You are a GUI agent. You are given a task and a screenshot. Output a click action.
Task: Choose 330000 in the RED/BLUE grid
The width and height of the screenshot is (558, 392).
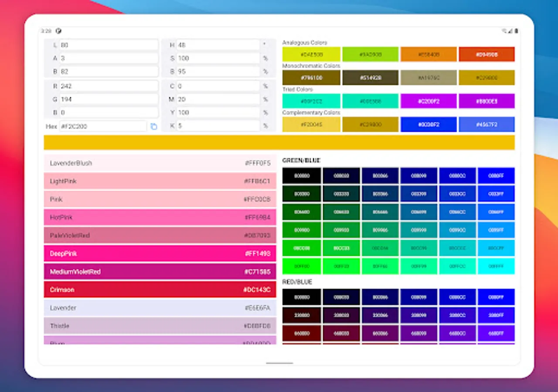click(x=302, y=315)
